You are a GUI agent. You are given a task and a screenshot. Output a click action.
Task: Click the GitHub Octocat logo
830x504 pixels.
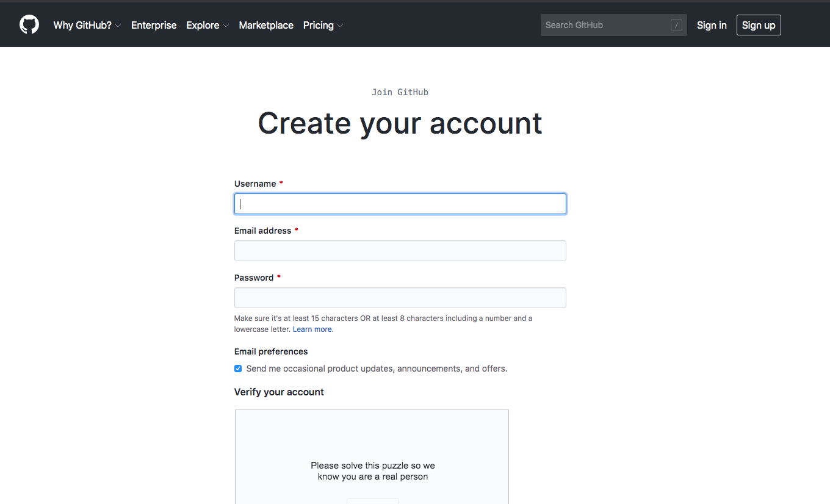[x=29, y=25]
